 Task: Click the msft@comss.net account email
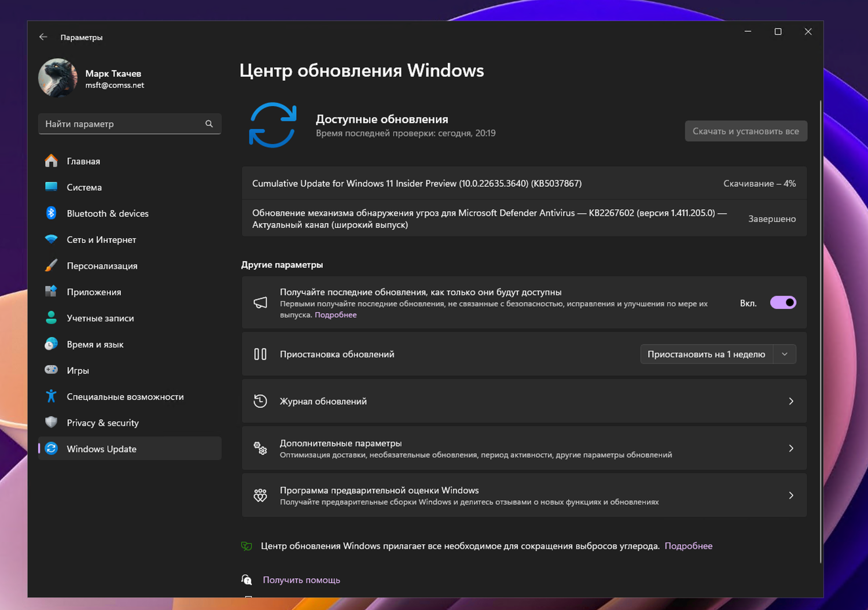coord(115,85)
